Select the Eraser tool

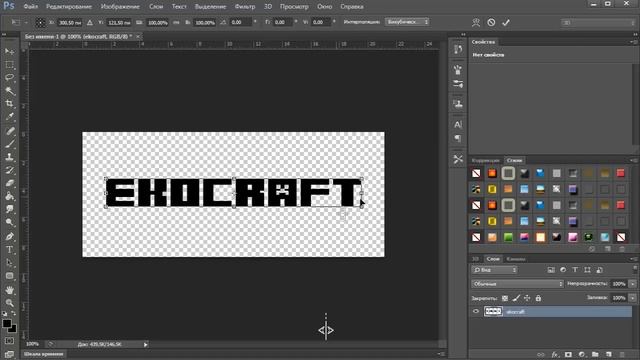[9, 183]
